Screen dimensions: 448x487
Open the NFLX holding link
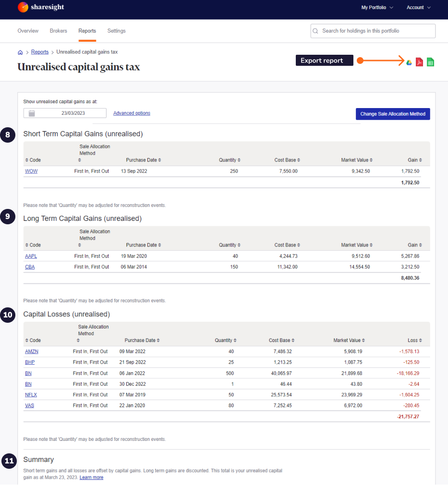[x=31, y=395]
